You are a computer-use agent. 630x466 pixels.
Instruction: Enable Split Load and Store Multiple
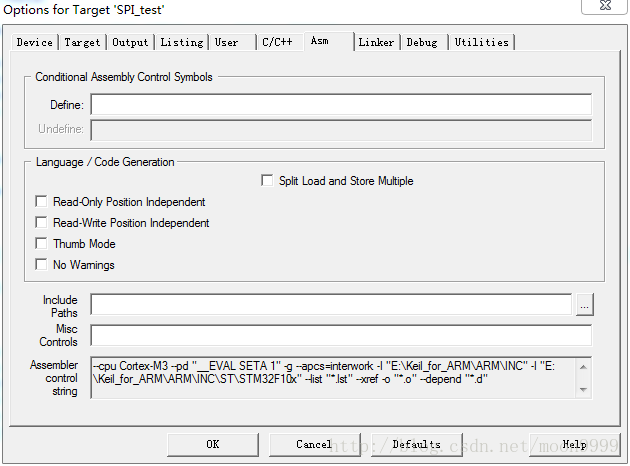click(267, 180)
